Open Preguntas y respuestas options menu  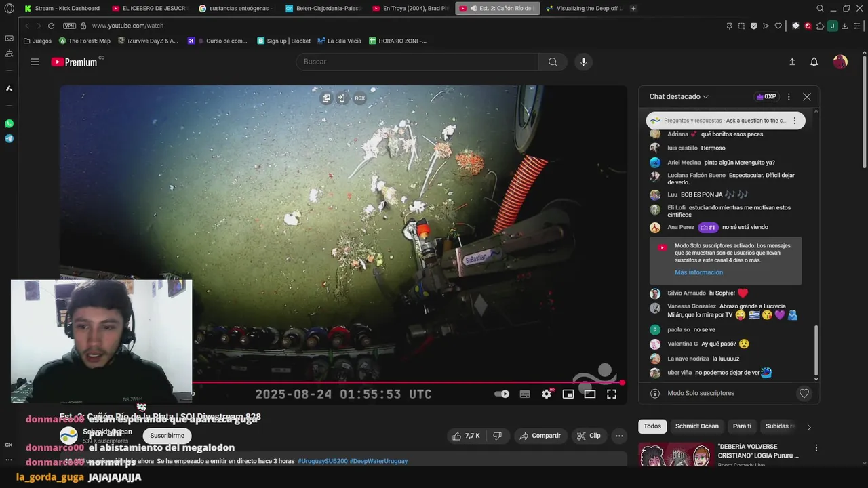(x=795, y=121)
